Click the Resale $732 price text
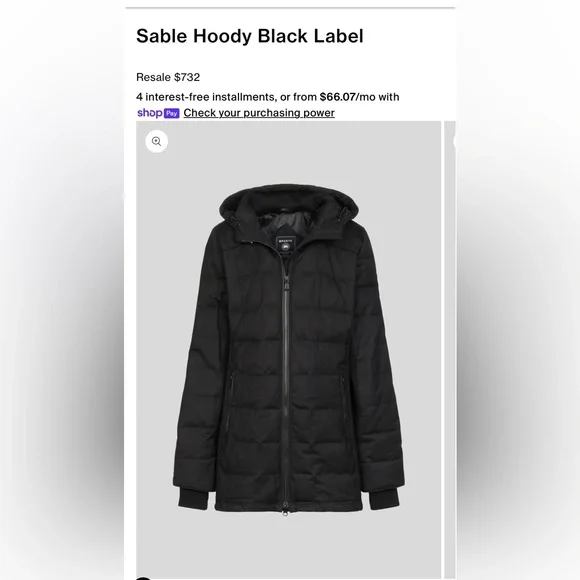 click(168, 77)
